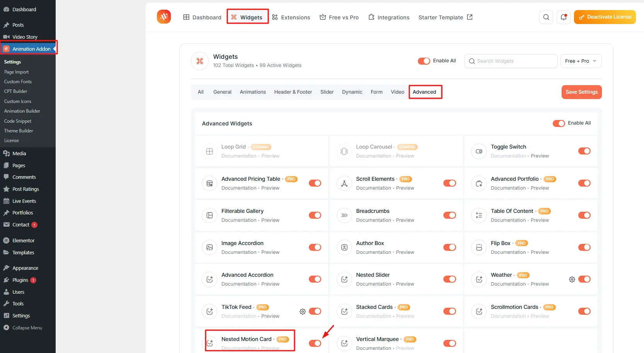Open the notifications bell icon
The height and width of the screenshot is (353, 644).
click(x=563, y=17)
